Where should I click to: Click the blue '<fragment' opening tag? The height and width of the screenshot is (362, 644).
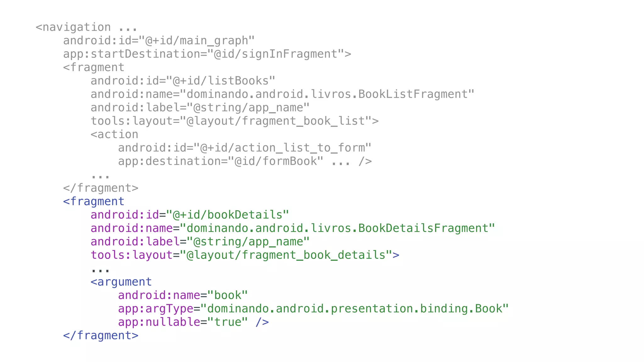pyautogui.click(x=94, y=201)
